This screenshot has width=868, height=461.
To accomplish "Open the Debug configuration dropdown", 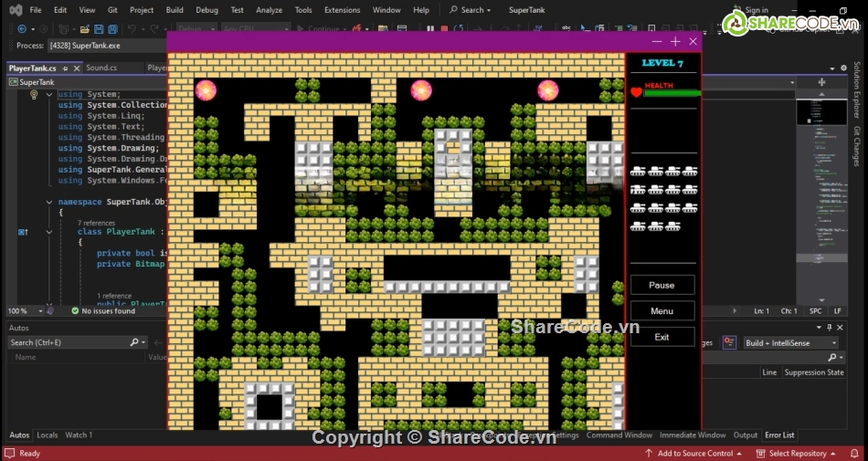I will pyautogui.click(x=197, y=28).
